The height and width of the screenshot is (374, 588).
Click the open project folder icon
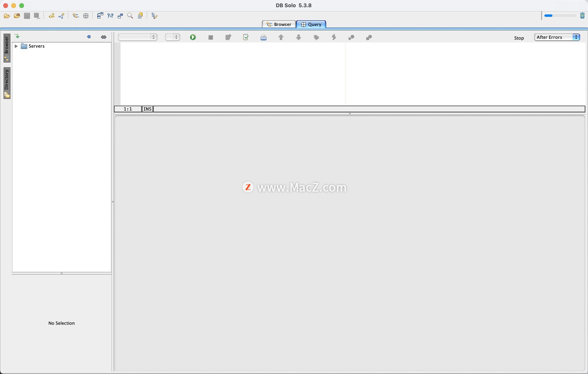17,16
